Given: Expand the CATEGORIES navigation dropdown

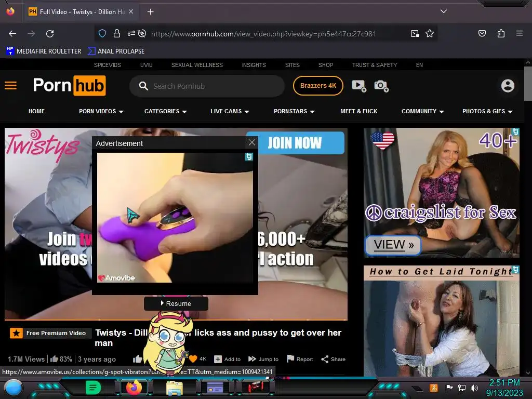Looking at the screenshot, I should [166, 111].
